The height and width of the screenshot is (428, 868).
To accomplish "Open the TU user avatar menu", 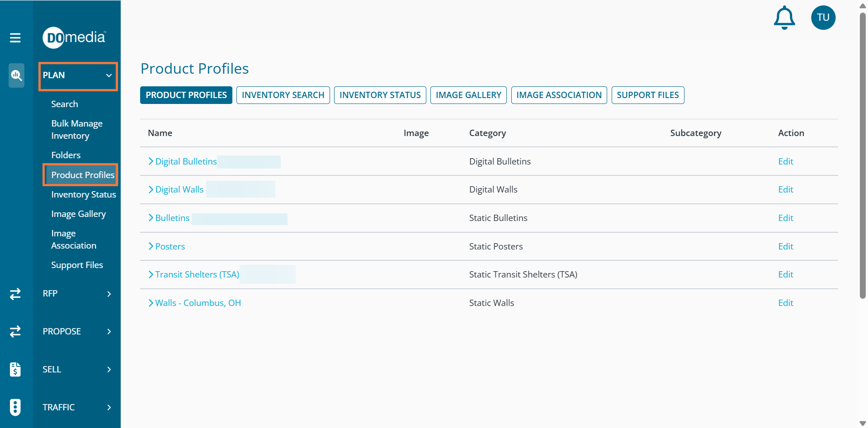I will 823,18.
